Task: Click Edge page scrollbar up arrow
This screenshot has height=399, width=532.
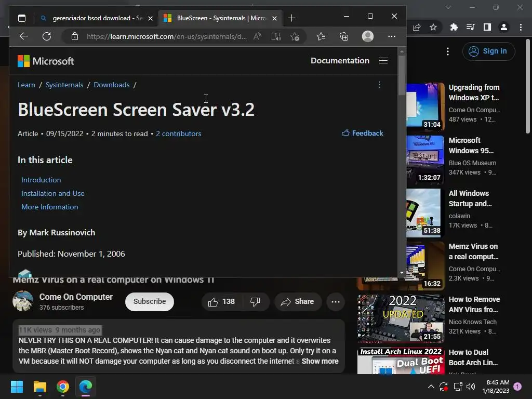Action: click(402, 51)
